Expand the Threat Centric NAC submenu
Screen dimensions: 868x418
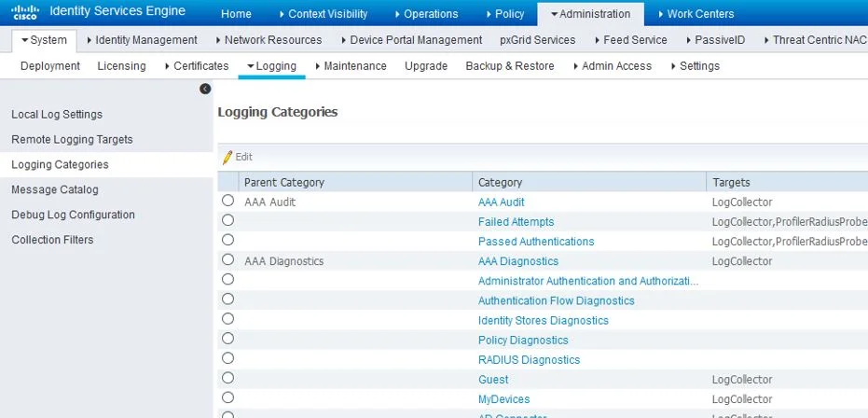[x=815, y=40]
